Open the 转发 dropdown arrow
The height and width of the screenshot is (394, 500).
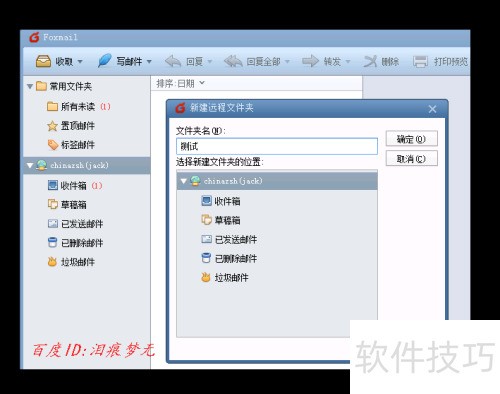(x=348, y=62)
